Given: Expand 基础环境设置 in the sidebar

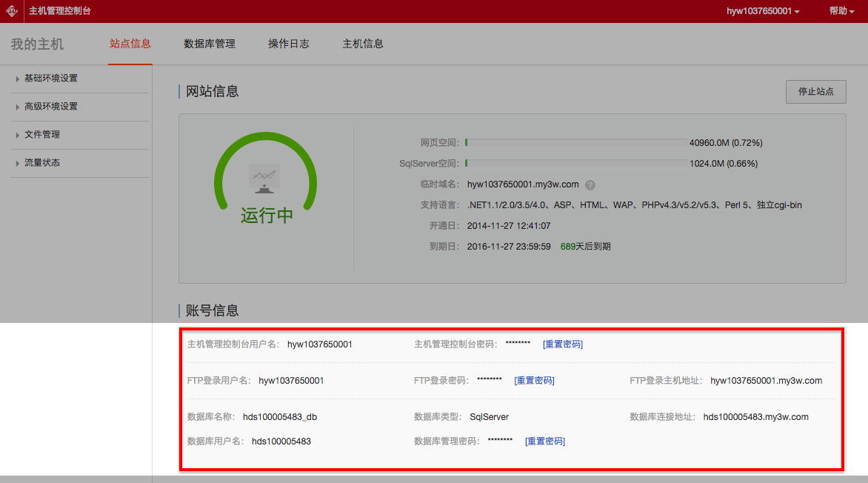Looking at the screenshot, I should (50, 79).
